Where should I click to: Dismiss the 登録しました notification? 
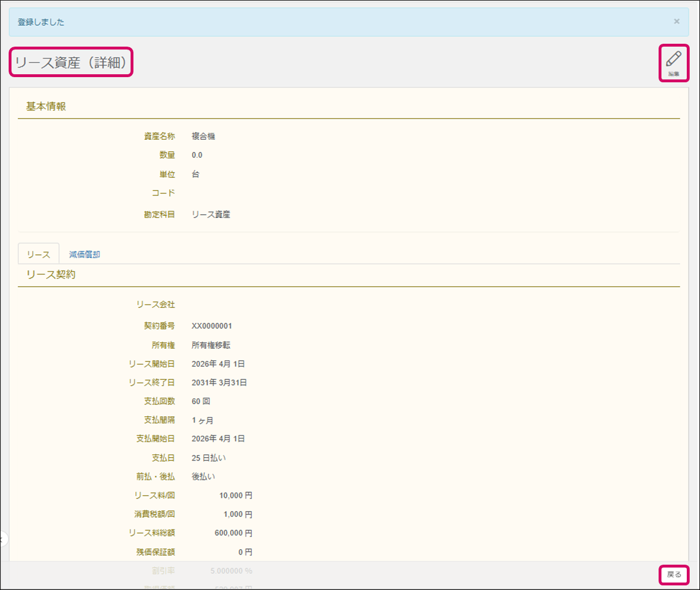[x=676, y=21]
